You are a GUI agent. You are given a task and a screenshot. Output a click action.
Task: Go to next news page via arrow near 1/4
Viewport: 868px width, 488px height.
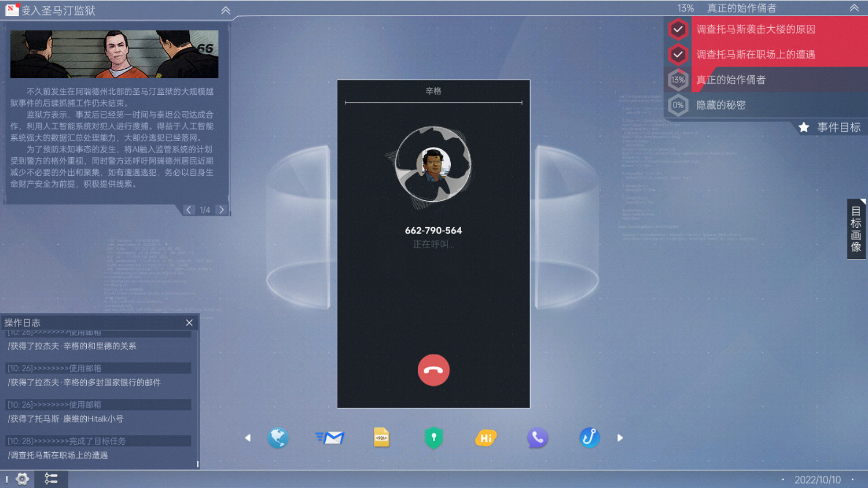click(x=222, y=209)
